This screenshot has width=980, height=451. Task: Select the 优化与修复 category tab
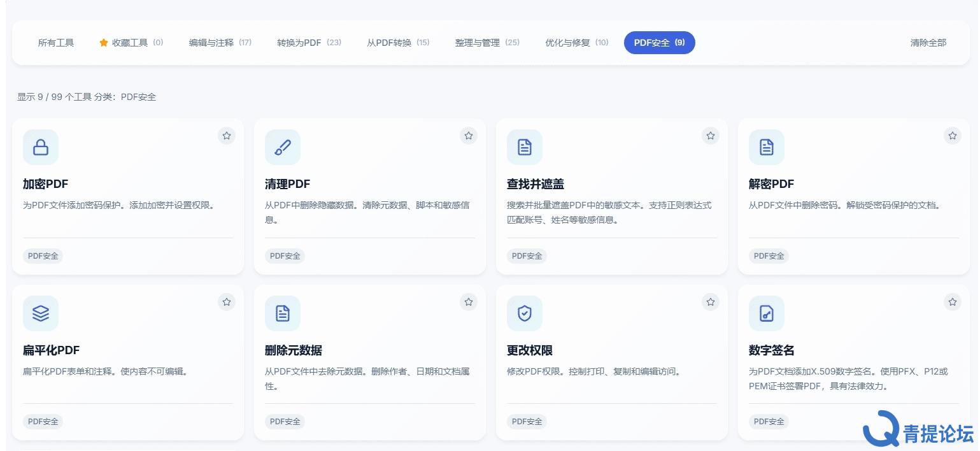click(576, 43)
